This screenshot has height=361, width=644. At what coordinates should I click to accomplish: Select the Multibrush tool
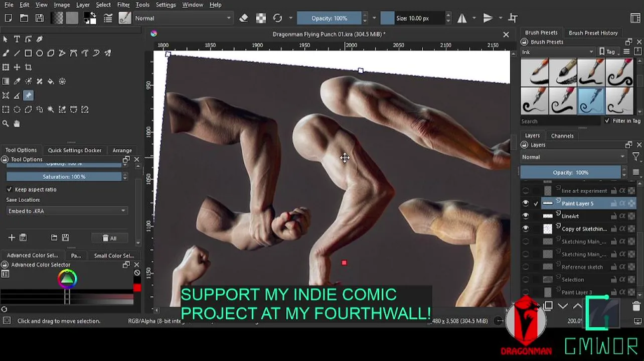(108, 53)
